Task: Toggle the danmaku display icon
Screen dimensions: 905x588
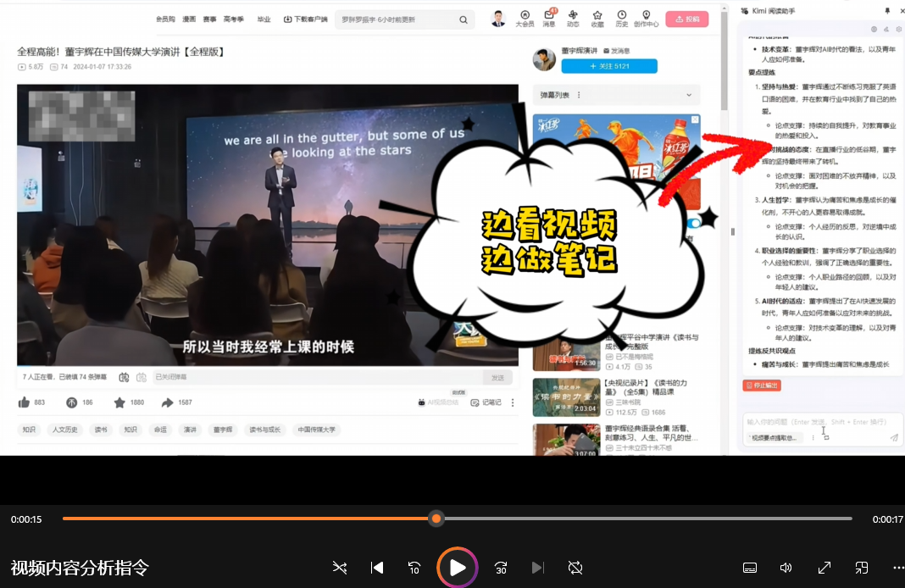Action: pyautogui.click(x=124, y=377)
